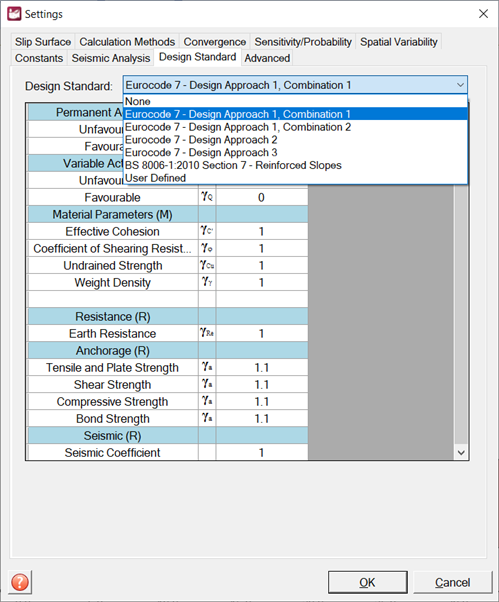Click the Shear Strength label

pos(112,384)
